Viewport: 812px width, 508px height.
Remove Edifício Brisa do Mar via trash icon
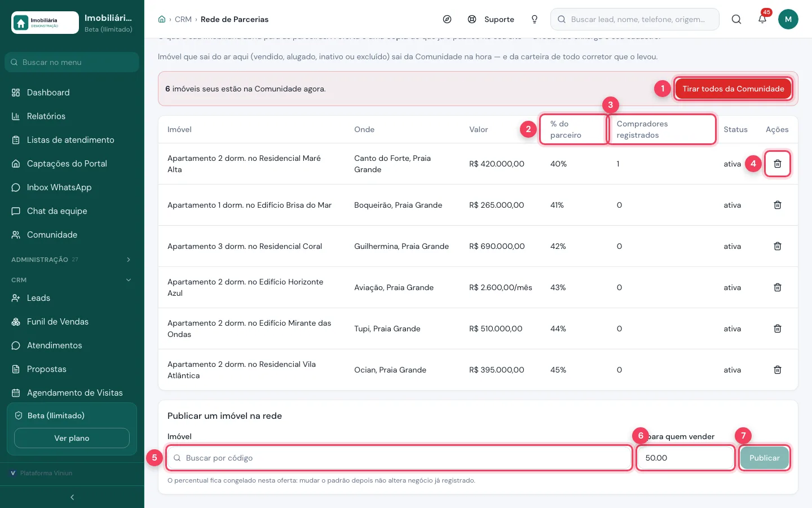coord(778,205)
